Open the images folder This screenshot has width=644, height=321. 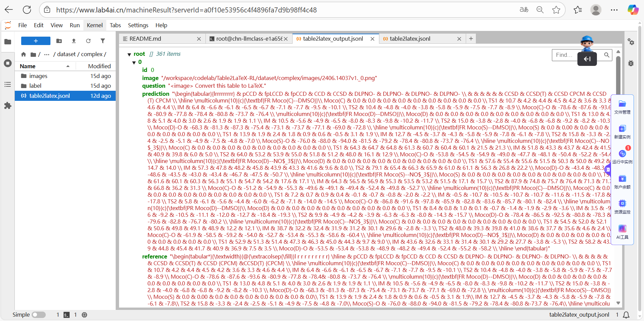(38, 76)
